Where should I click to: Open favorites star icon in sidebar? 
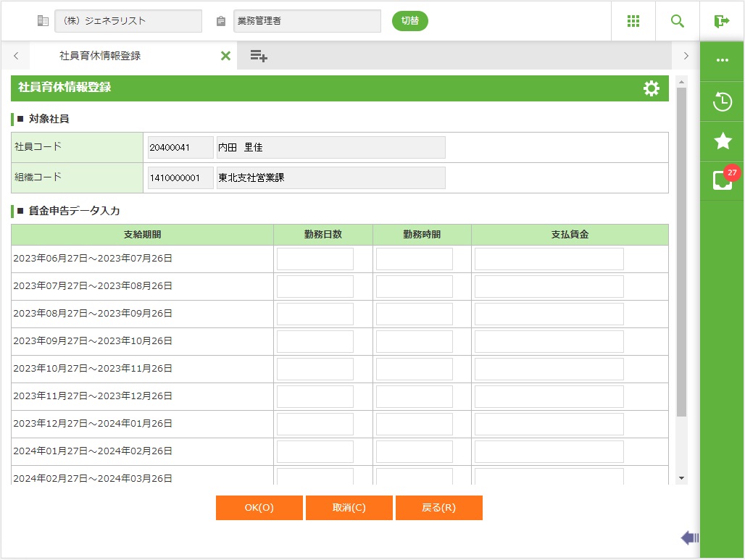(723, 141)
